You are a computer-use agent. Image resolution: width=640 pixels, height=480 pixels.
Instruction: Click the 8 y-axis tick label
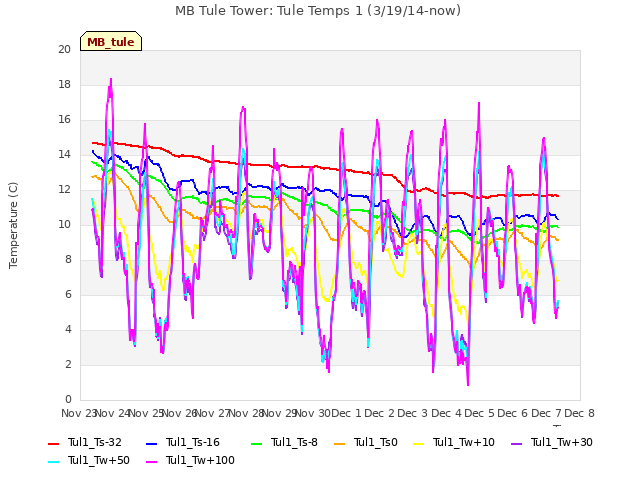[68, 260]
